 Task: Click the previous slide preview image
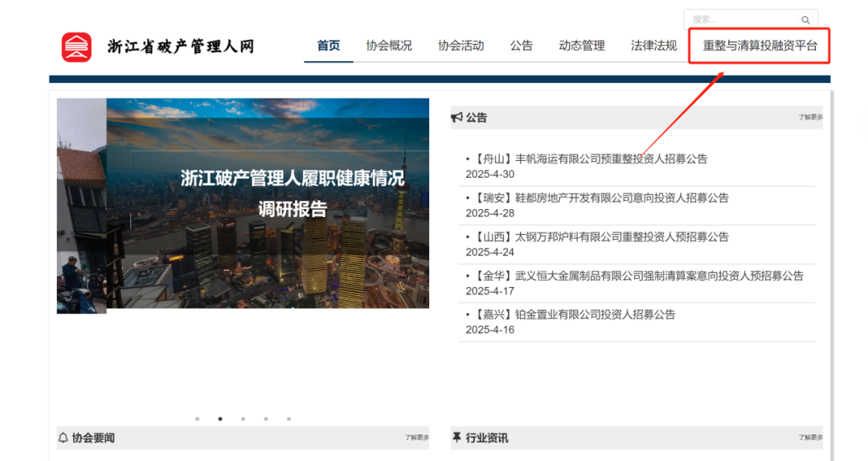point(81,206)
